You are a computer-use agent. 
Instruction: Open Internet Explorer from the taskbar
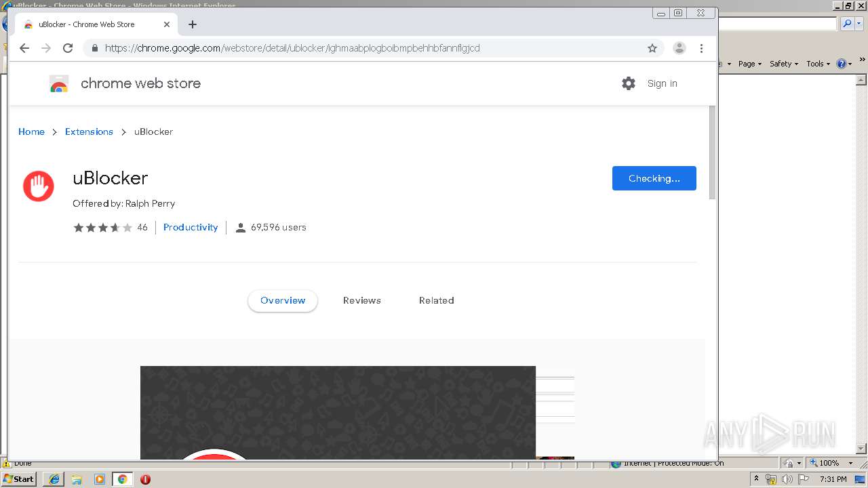click(54, 479)
